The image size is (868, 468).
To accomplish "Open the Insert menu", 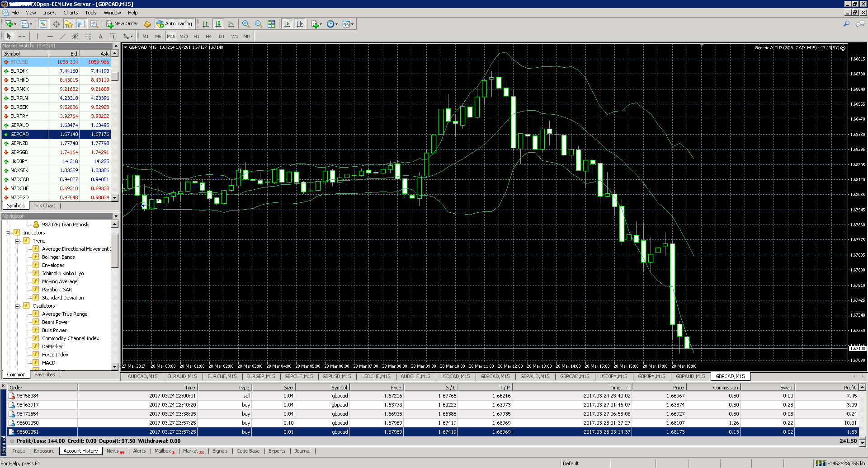I will coord(50,13).
